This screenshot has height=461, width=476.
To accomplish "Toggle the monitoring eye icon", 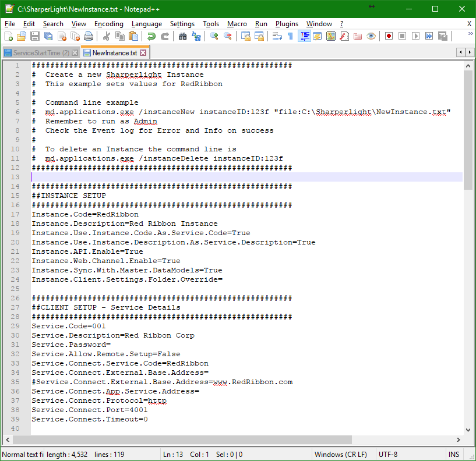I will coord(371,36).
